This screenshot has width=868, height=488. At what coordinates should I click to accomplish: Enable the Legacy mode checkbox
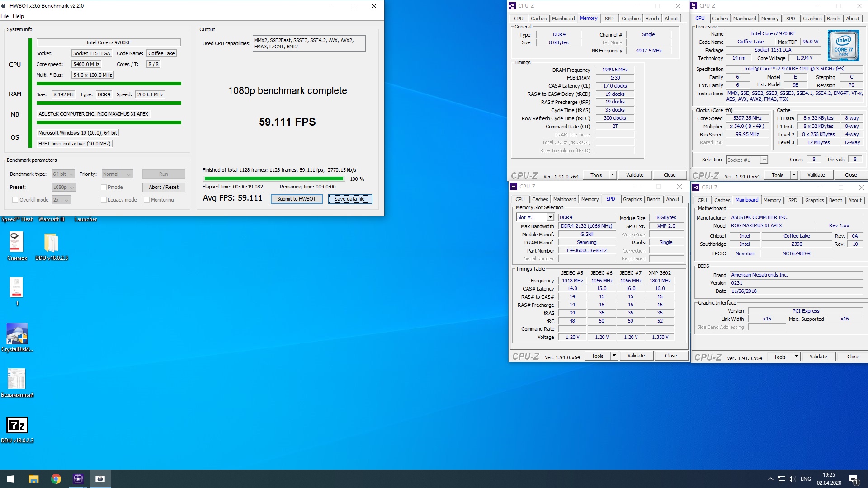pyautogui.click(x=104, y=200)
